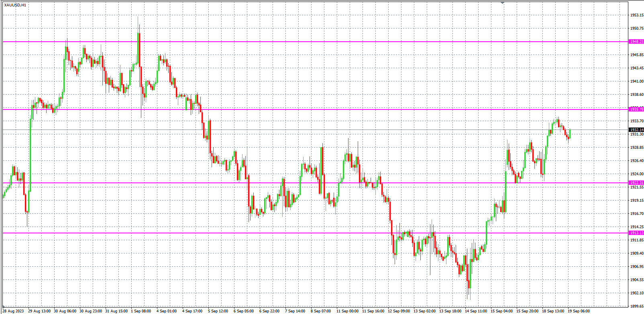644x314 pixels.
Task: Click the 1948.25 magenta price tag
Action: [636, 42]
